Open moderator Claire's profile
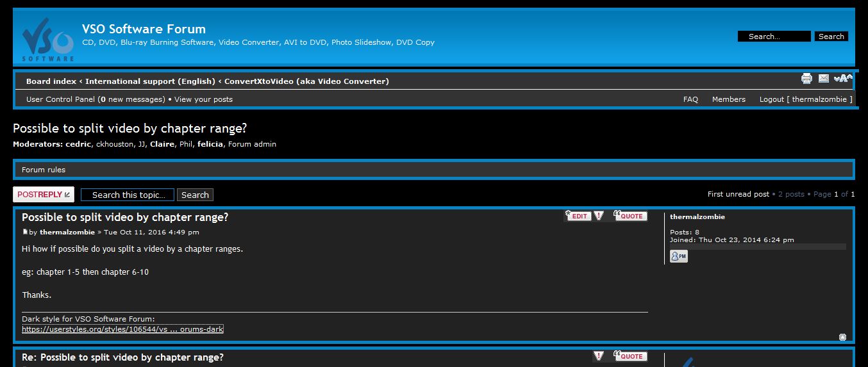The height and width of the screenshot is (367, 868). point(162,144)
